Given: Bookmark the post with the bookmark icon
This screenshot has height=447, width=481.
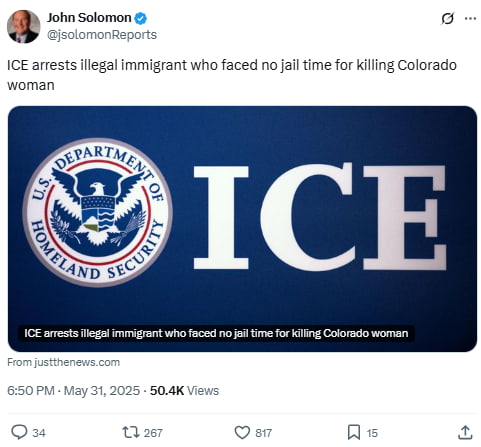Looking at the screenshot, I should coord(354,432).
